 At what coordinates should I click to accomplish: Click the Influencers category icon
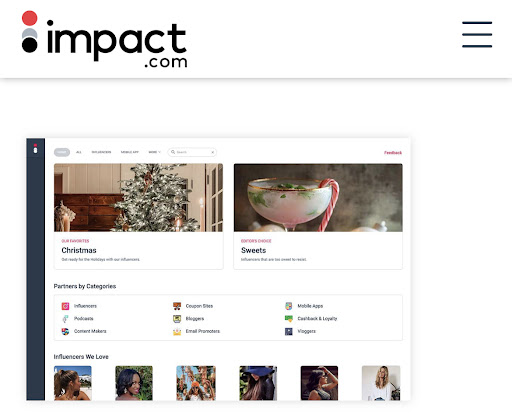(65, 306)
